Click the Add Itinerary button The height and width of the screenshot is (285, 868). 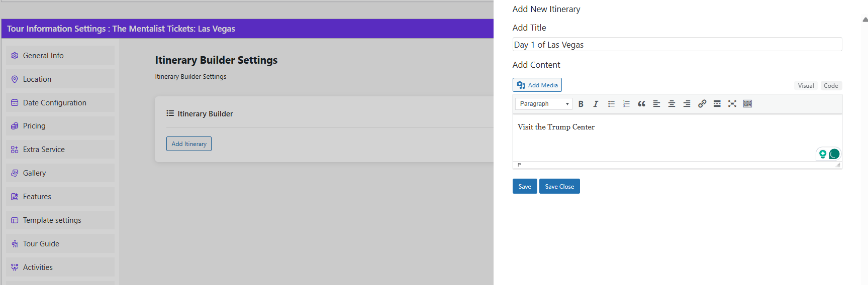tap(189, 144)
